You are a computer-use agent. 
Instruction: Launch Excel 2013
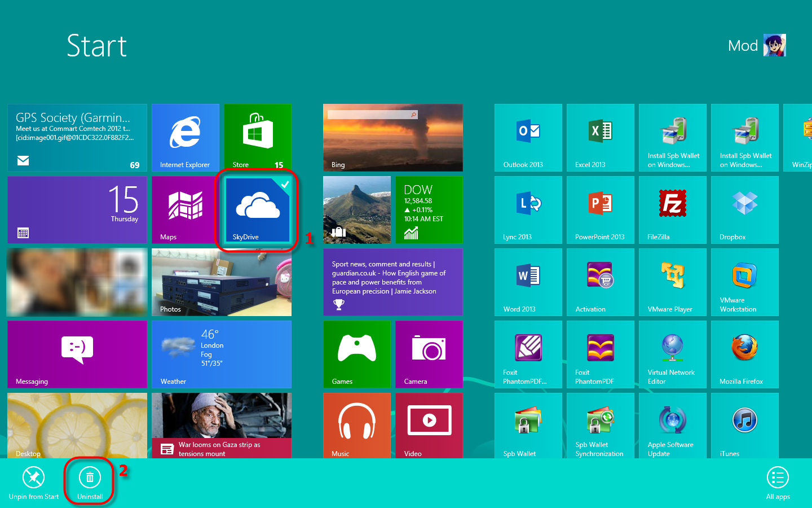pyautogui.click(x=601, y=138)
